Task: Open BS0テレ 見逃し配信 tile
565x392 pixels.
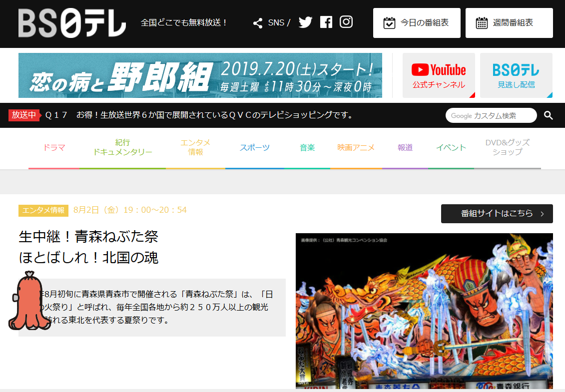Action: 516,75
